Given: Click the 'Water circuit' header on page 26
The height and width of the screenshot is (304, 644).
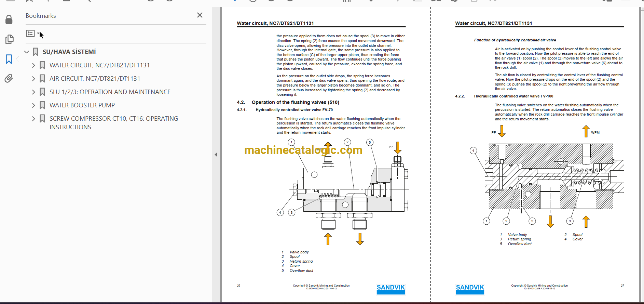Looking at the screenshot, I should click(x=275, y=23).
